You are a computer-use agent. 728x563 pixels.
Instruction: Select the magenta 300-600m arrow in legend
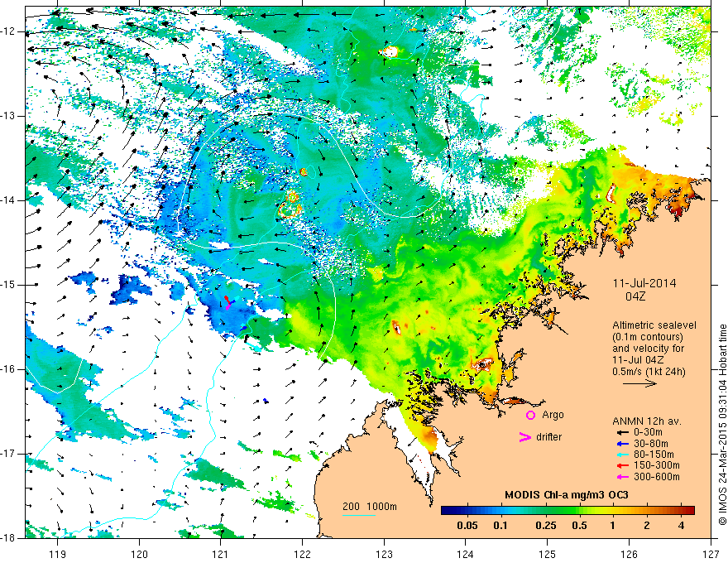pyautogui.click(x=621, y=477)
